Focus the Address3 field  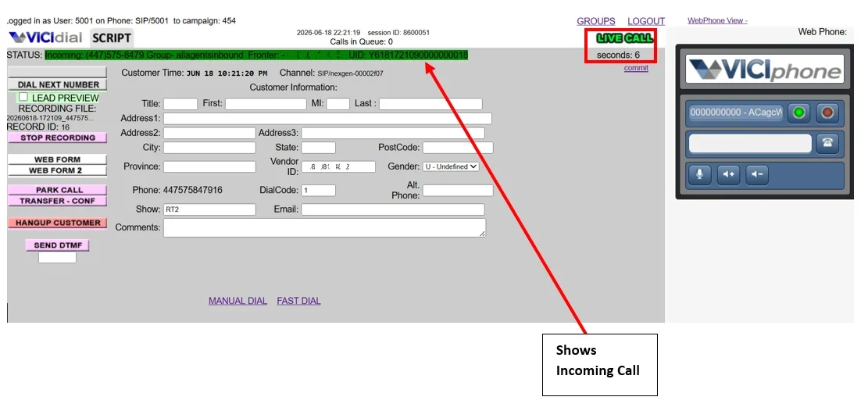(x=393, y=133)
